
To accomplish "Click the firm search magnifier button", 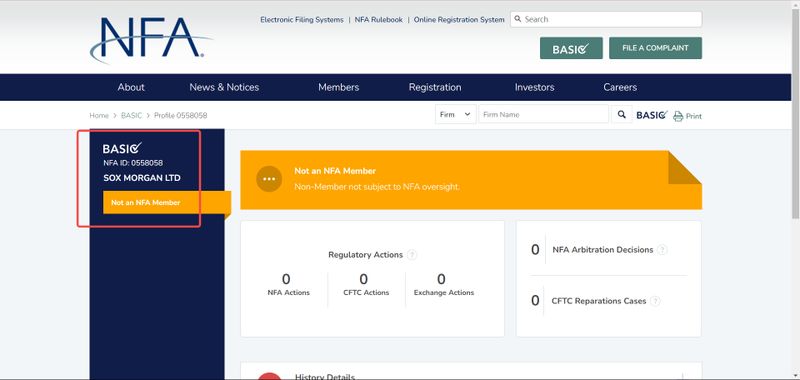I will coord(621,114).
